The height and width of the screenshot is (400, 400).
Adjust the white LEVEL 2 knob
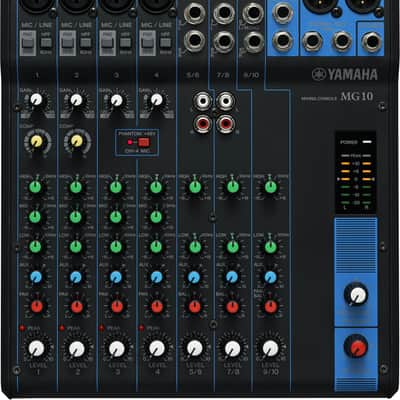(x=77, y=349)
